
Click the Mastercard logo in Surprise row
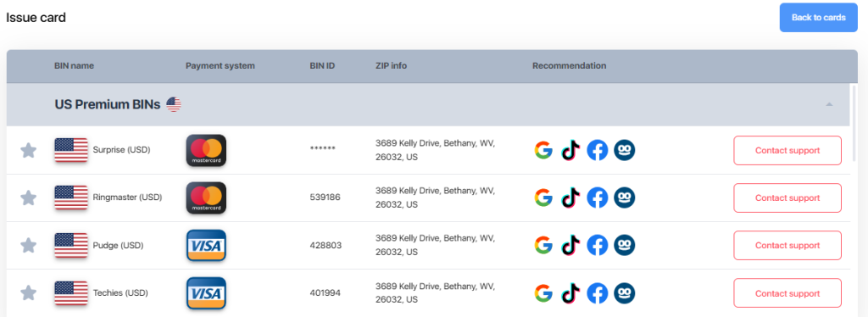206,150
